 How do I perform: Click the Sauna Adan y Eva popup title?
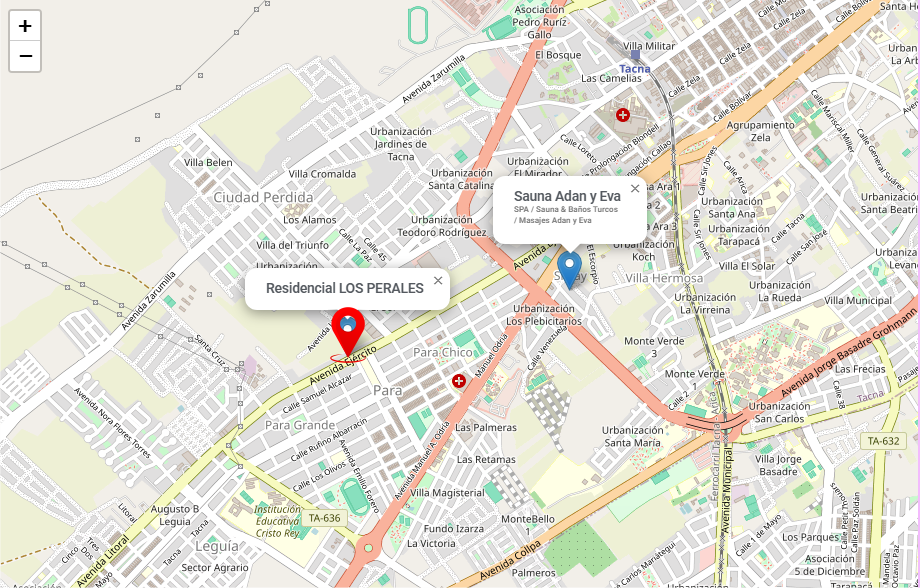[x=567, y=196]
